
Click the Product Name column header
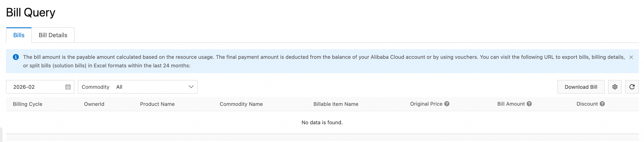tap(157, 104)
